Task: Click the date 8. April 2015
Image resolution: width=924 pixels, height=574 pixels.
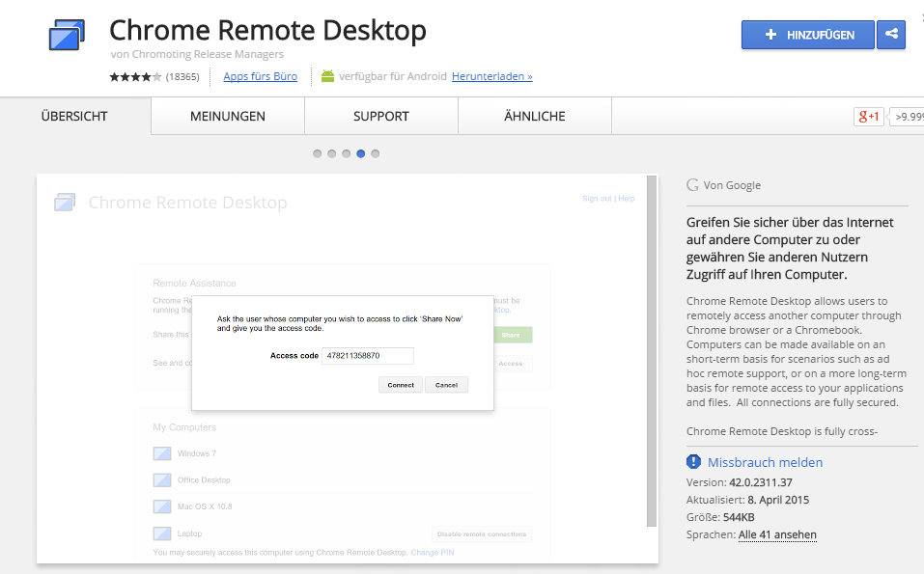Action: (778, 500)
